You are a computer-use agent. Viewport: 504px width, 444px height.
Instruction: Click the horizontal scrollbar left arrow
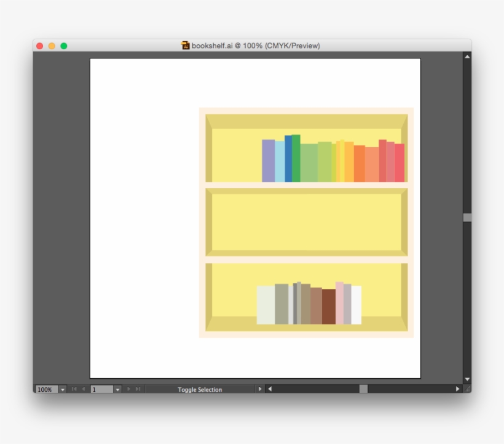pyautogui.click(x=269, y=389)
